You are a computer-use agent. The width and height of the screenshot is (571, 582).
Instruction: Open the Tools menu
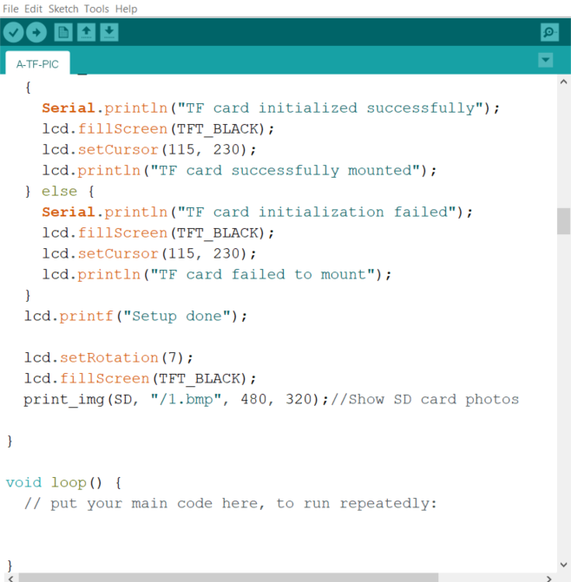tap(96, 9)
